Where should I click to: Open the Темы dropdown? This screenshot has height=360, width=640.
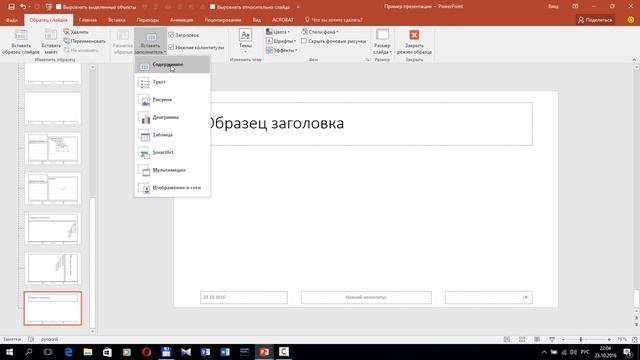245,41
